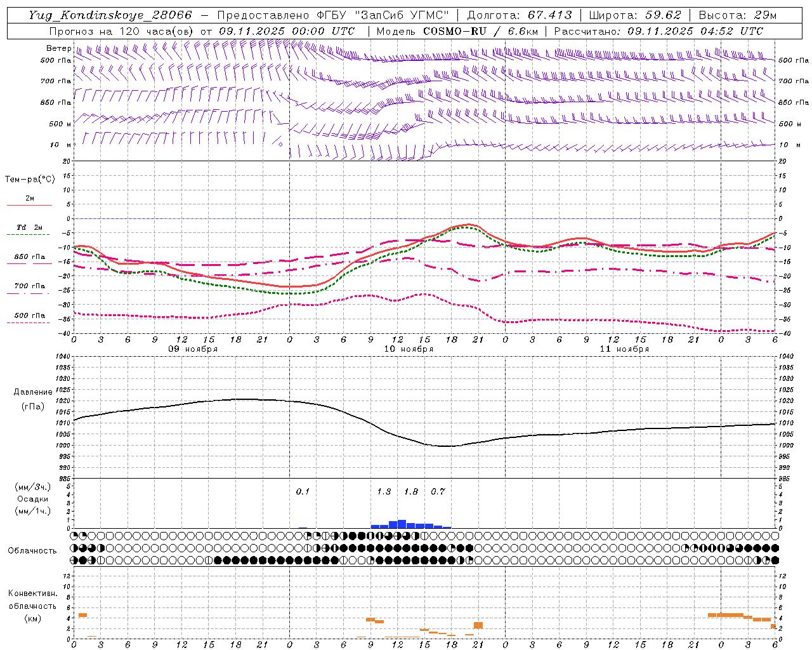Click the calculated time 04:52 UTC

point(731,31)
